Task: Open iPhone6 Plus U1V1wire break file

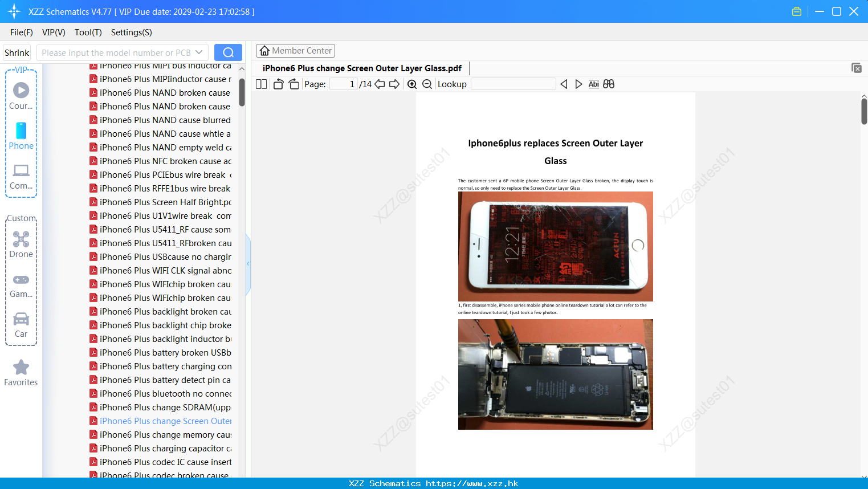Action: [x=161, y=216]
